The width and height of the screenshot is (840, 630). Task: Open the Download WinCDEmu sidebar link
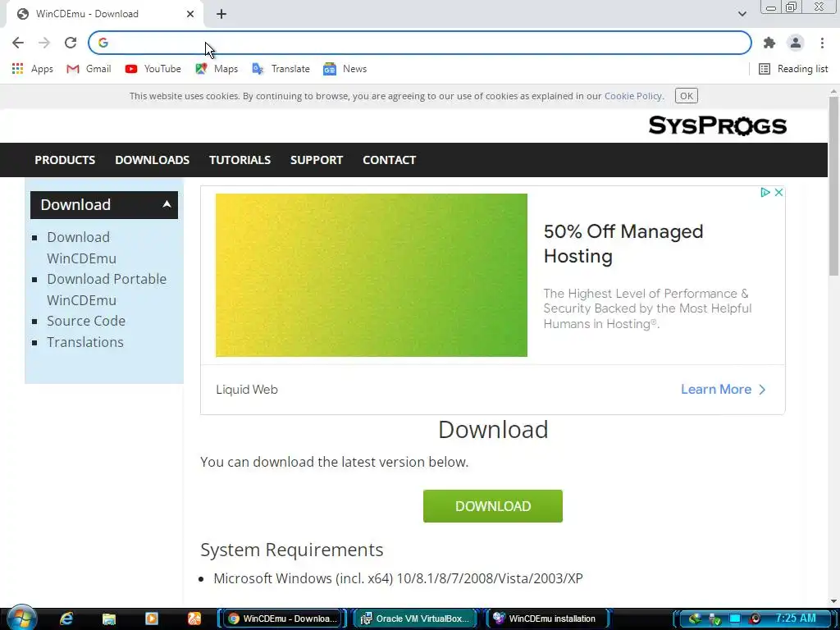81,248
